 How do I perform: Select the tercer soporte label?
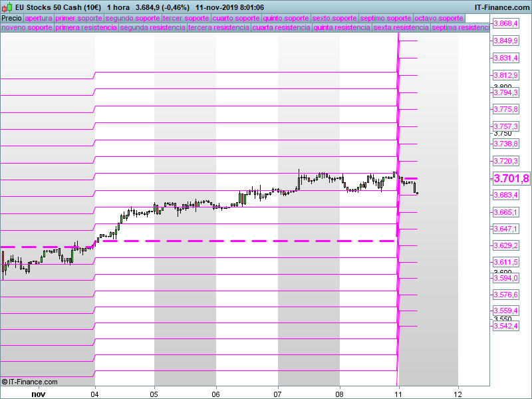click(x=186, y=18)
